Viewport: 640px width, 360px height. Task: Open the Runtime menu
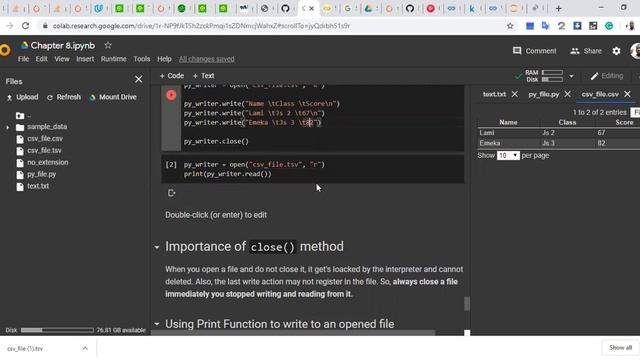point(113,59)
